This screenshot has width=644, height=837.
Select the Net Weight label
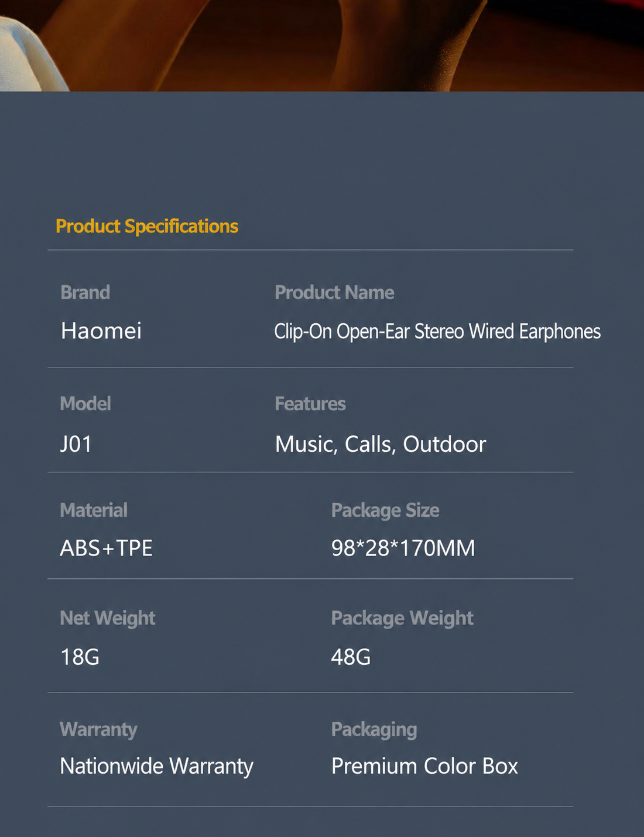(x=108, y=618)
